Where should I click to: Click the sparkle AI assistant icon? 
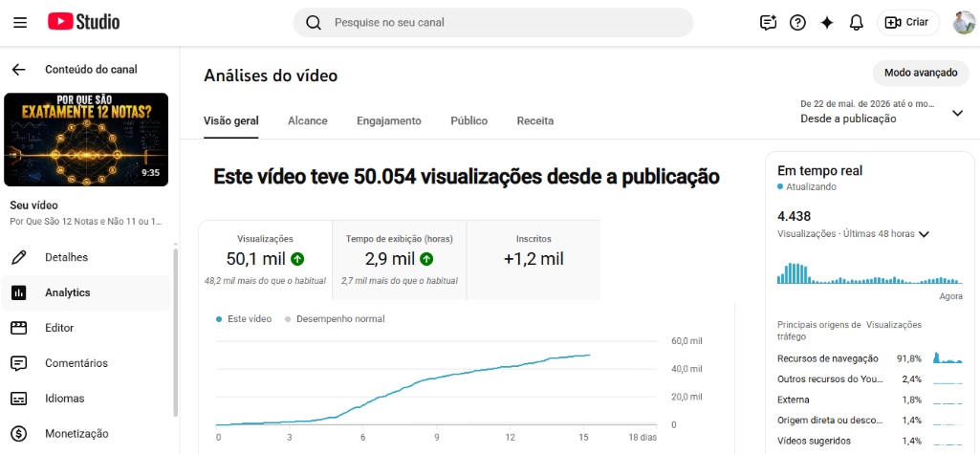click(x=827, y=23)
